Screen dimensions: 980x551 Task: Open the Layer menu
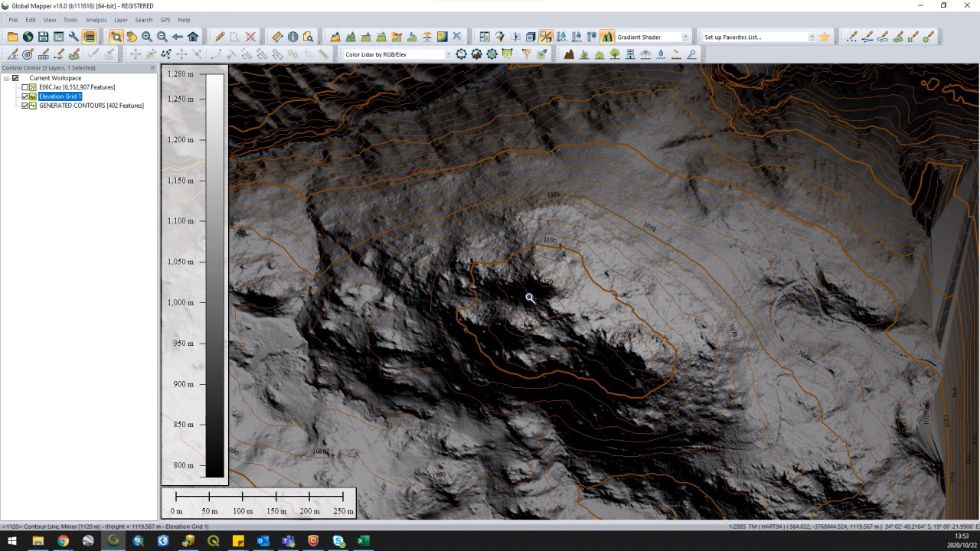(121, 20)
